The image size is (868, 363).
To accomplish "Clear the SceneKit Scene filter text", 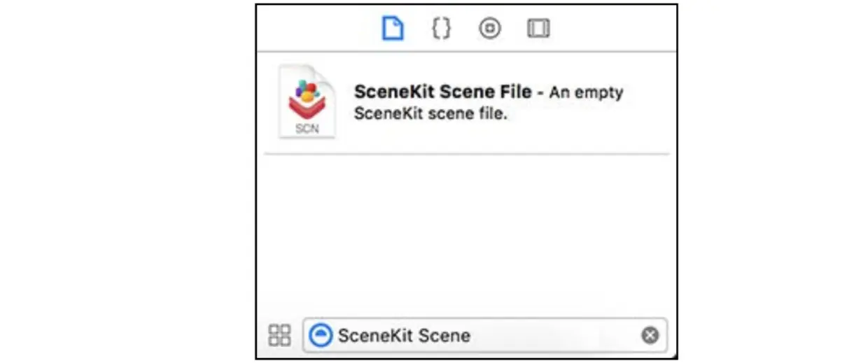I will (650, 336).
